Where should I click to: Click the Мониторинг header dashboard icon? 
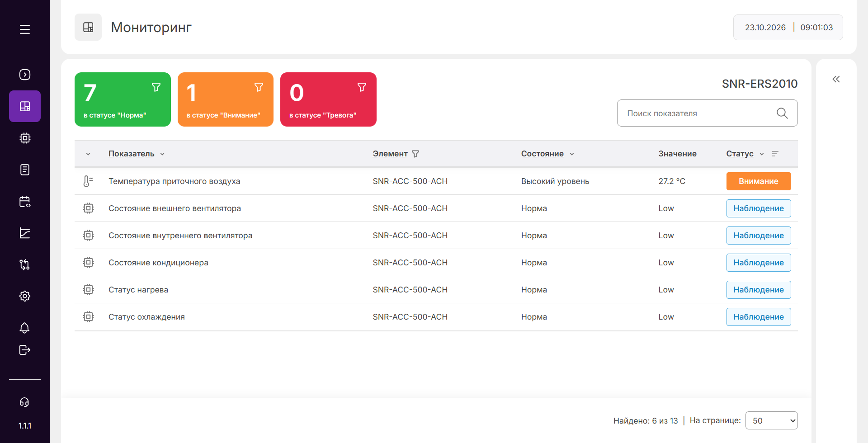coord(88,27)
